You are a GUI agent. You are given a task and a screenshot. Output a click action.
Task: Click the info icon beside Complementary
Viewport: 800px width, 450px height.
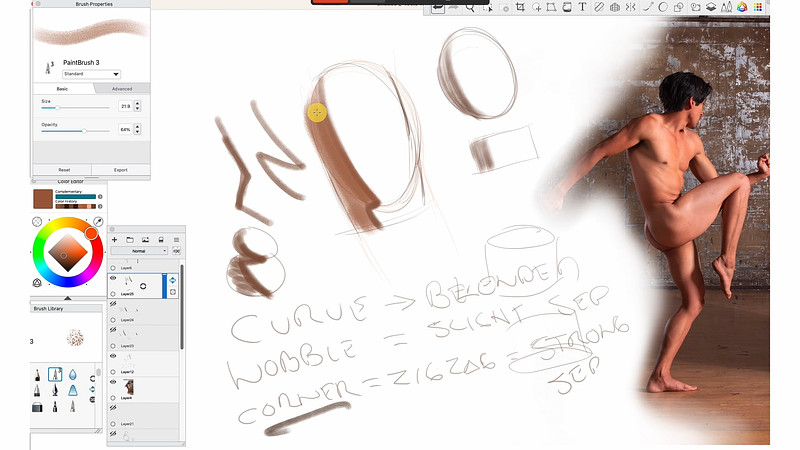pyautogui.click(x=101, y=196)
